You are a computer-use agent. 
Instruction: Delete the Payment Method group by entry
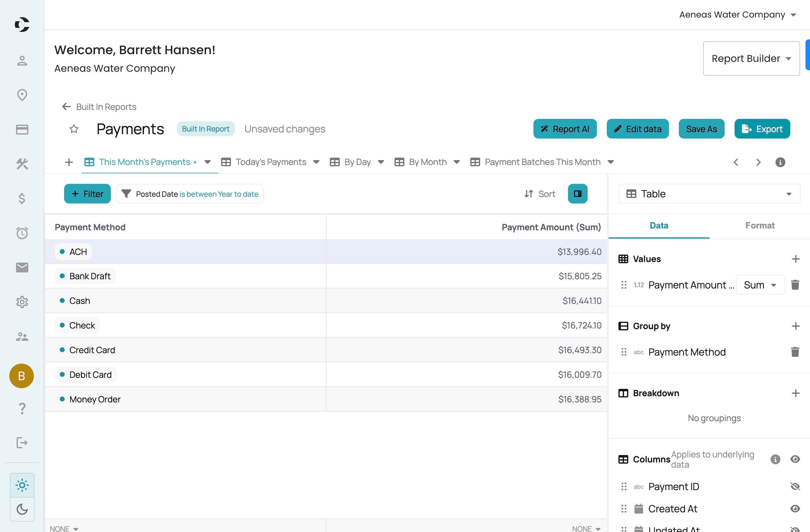click(x=795, y=352)
